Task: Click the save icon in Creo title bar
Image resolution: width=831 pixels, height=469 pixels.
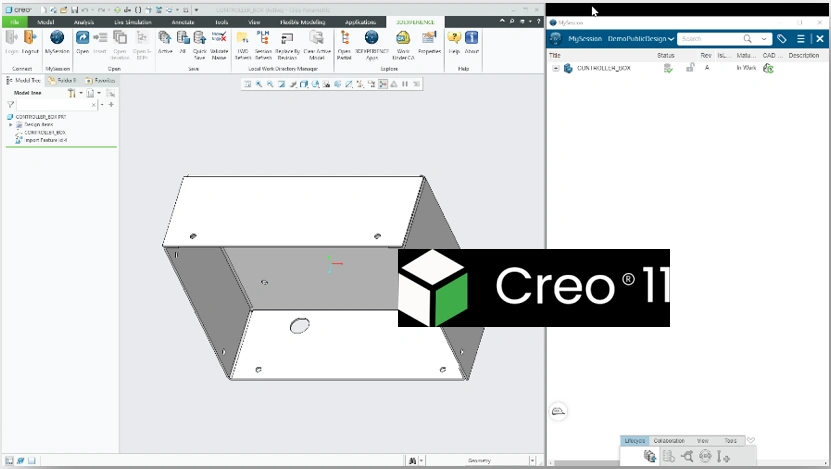Action: point(75,10)
